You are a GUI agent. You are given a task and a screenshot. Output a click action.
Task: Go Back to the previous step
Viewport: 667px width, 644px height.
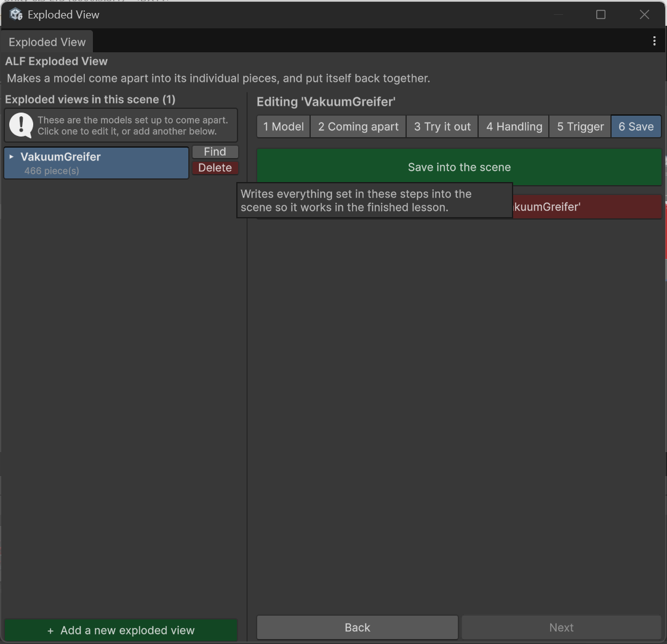(x=357, y=627)
